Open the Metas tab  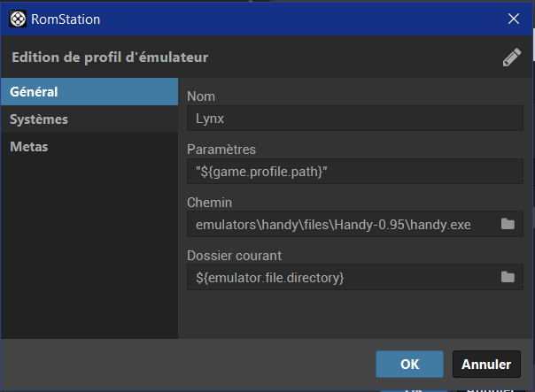[89, 147]
